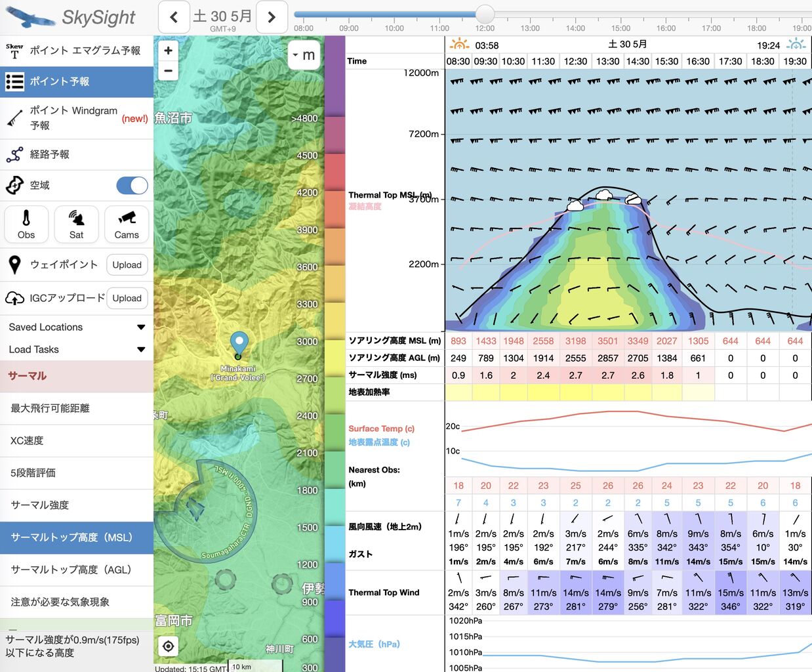812x672 pixels.
Task: Select ポイント Windgram 予報 menu item
Action: 77,117
